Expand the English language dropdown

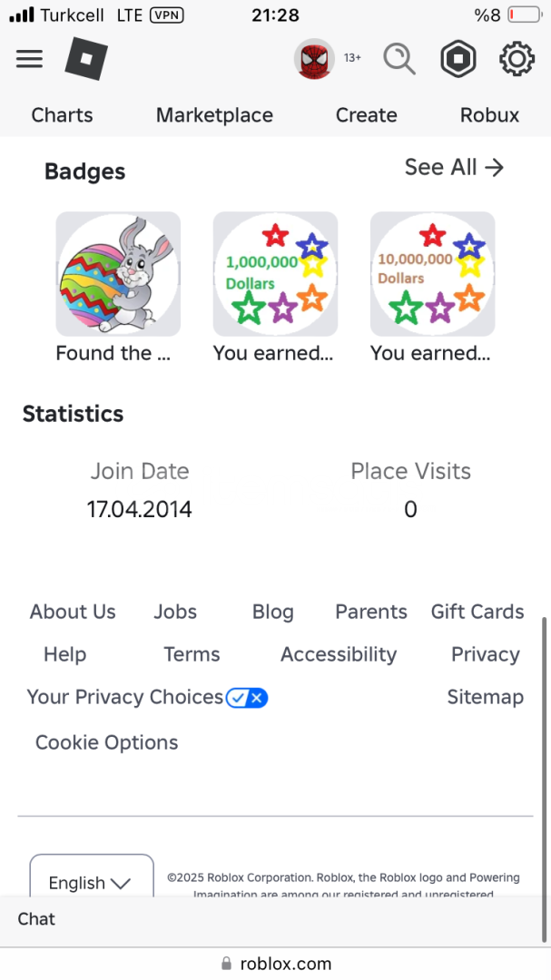pos(91,882)
